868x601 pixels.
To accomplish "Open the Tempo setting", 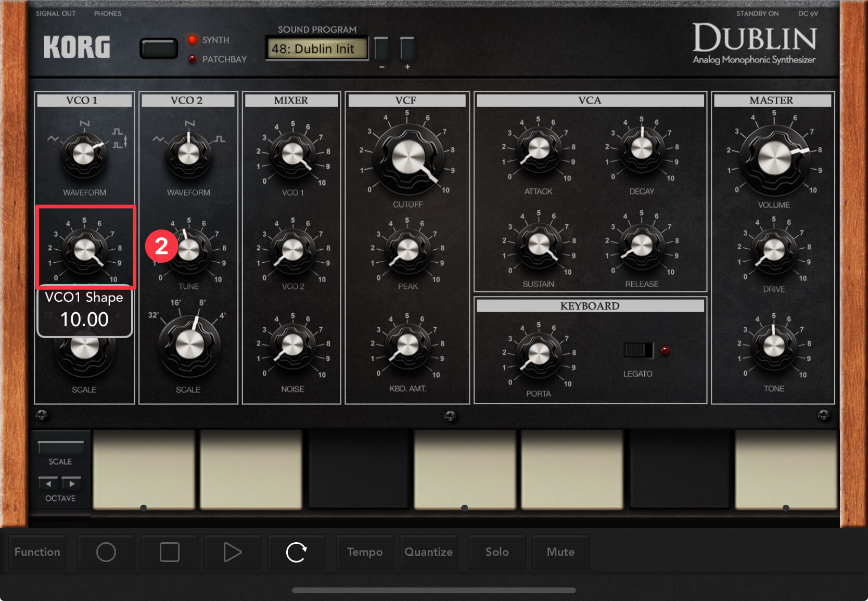I will point(365,552).
